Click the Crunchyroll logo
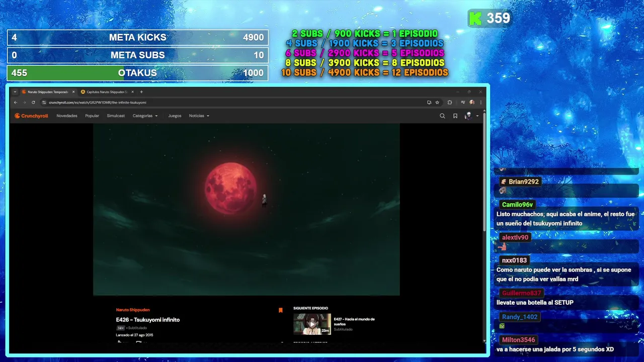The width and height of the screenshot is (644, 362). 31,116
